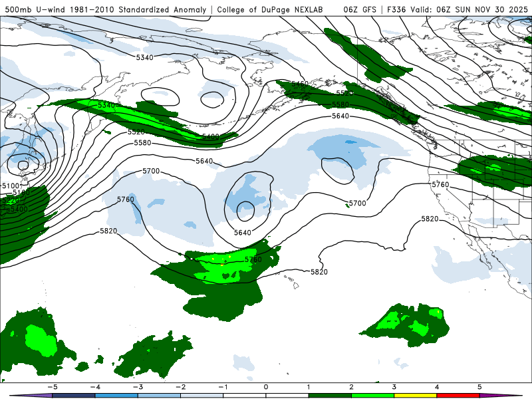This screenshot has width=532, height=399.
Task: Click the '4' colorbar tick label
Action: 437,387
